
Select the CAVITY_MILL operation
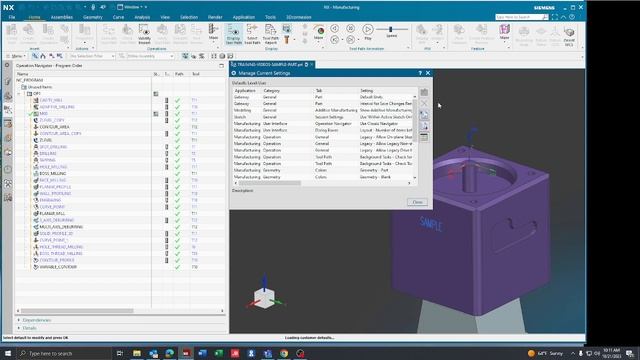pos(51,100)
